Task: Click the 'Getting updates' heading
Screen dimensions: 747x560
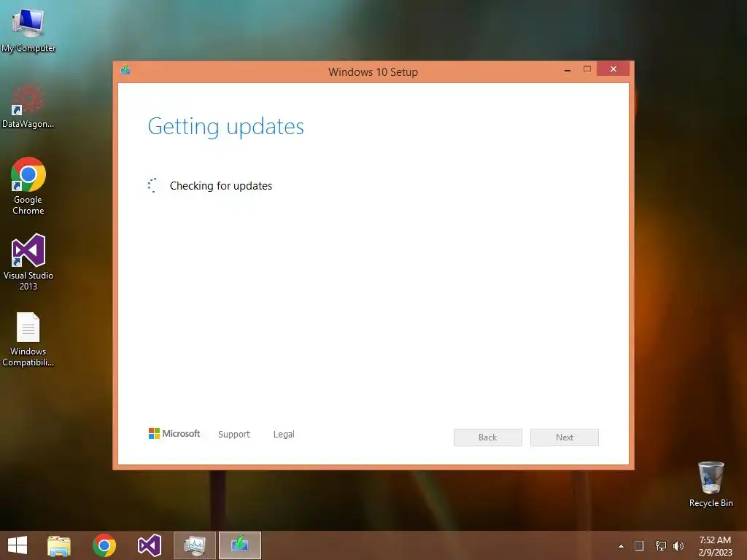Action: (226, 127)
